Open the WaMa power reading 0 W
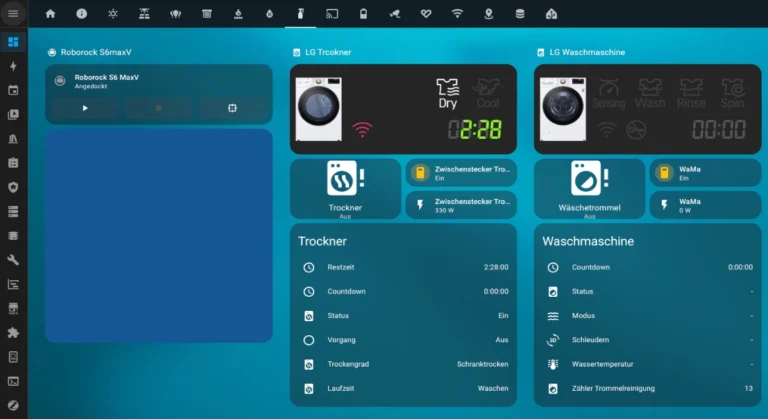This screenshot has width=768, height=419. pos(705,205)
